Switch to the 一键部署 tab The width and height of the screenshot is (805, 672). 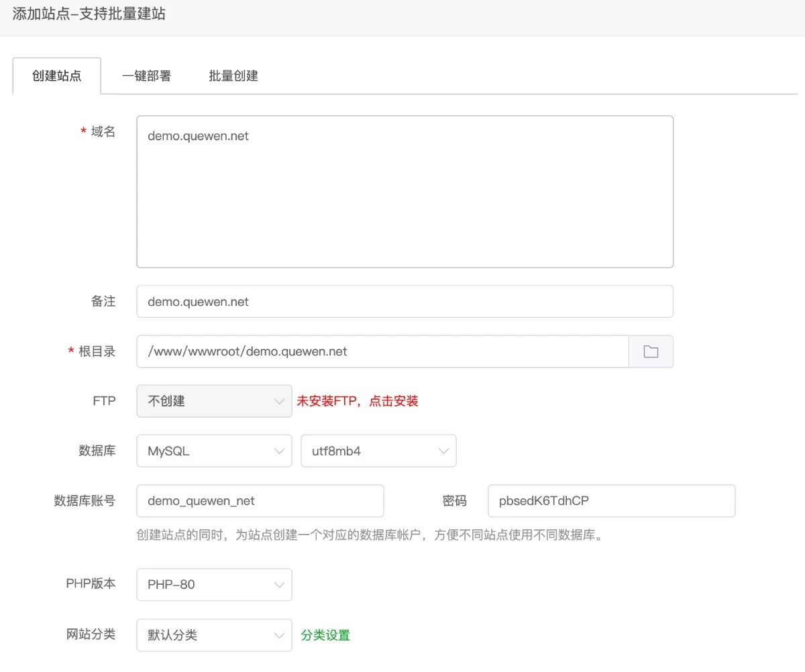[x=146, y=76]
